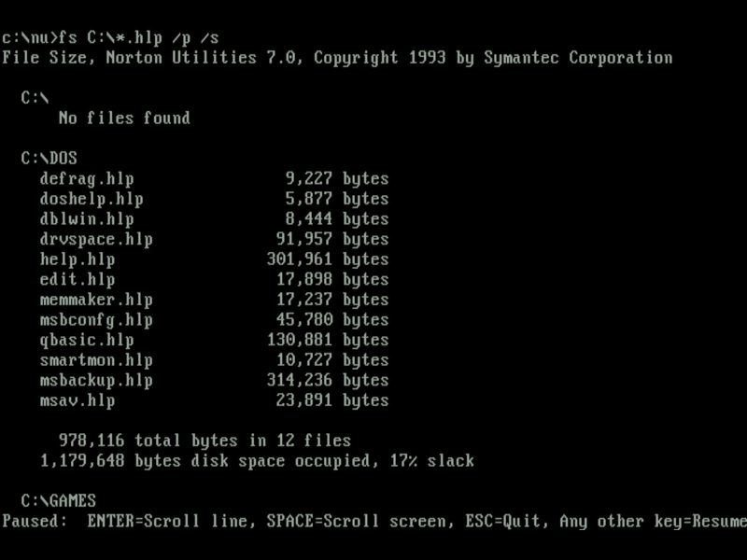Click the C:\DOS directory heading

(49, 159)
